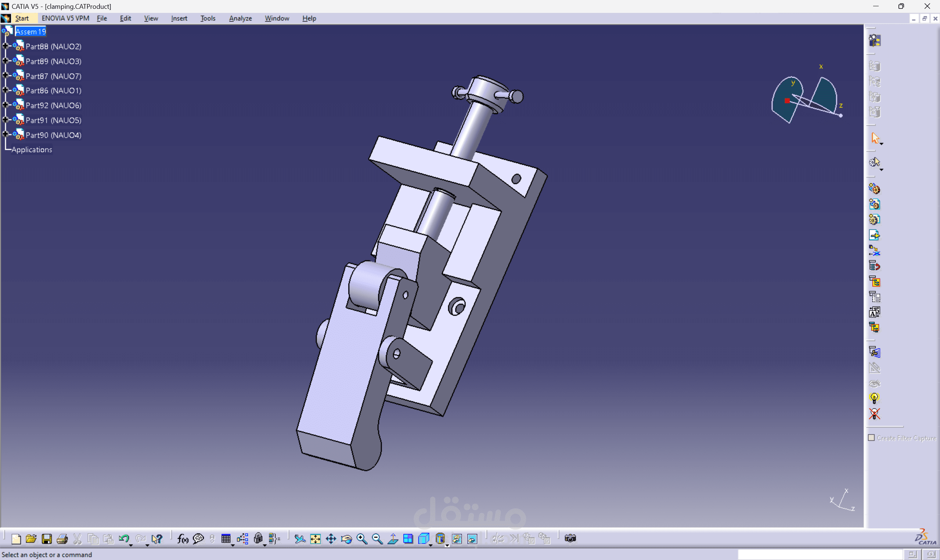Viewport: 940px width, 560px height.
Task: Click the command input field in status bar
Action: point(820,554)
